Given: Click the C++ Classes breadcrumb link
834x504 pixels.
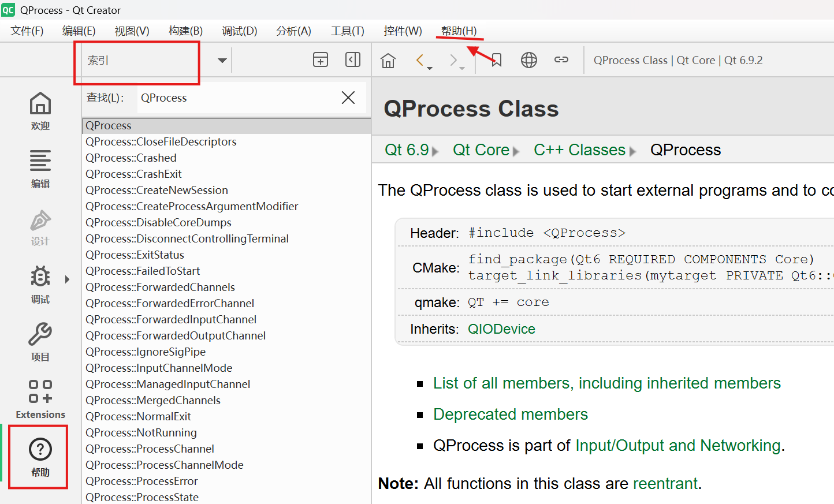Looking at the screenshot, I should click(x=579, y=150).
